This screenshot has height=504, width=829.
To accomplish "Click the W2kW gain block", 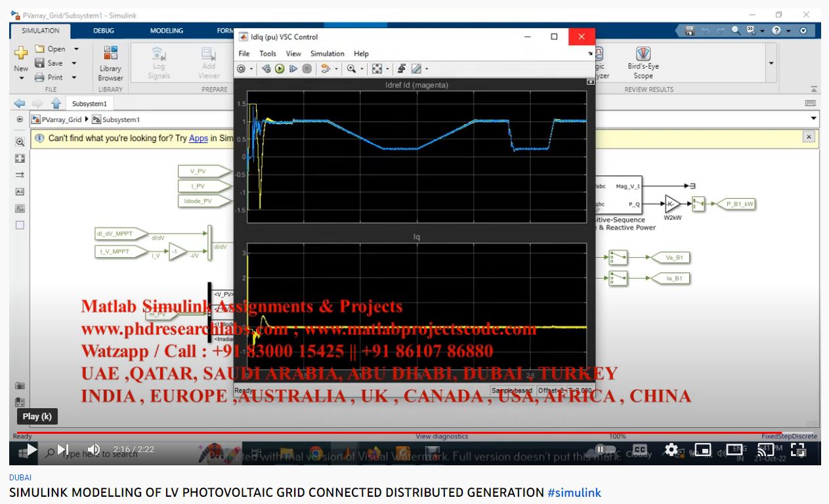I will point(672,204).
